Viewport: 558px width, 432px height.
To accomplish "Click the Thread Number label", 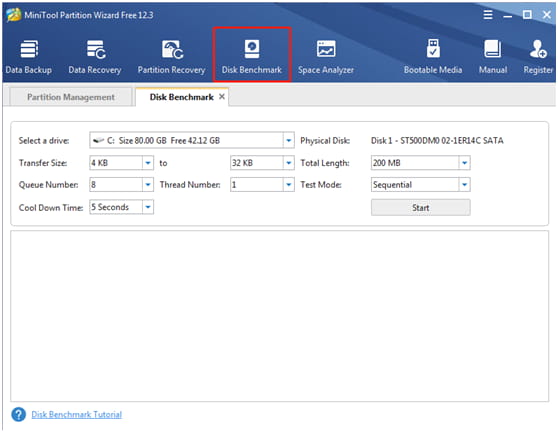I will (x=190, y=185).
